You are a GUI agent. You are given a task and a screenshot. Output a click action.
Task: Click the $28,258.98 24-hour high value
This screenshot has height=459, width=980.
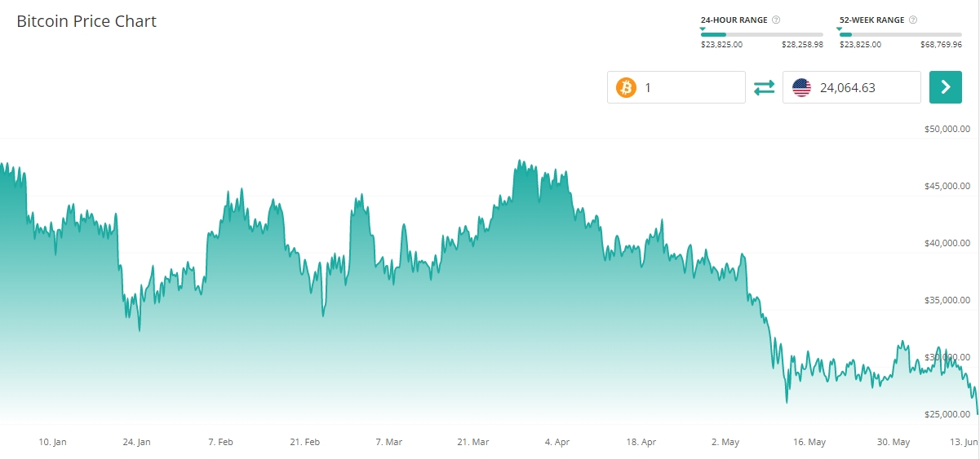coord(802,45)
